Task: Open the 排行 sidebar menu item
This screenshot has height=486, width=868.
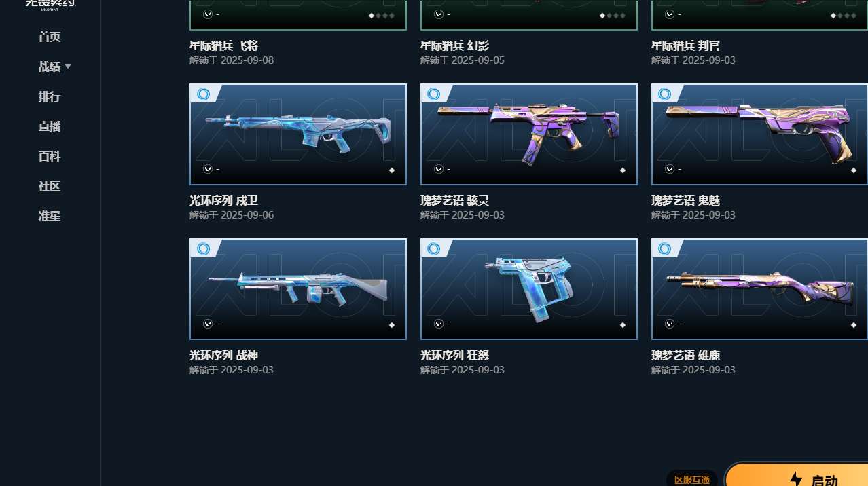Action: click(x=50, y=96)
